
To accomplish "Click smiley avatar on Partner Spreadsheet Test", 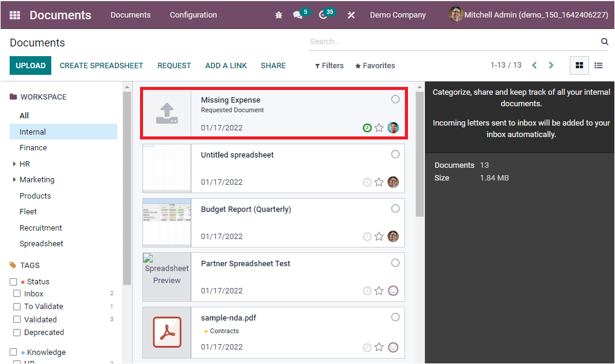I will point(393,290).
